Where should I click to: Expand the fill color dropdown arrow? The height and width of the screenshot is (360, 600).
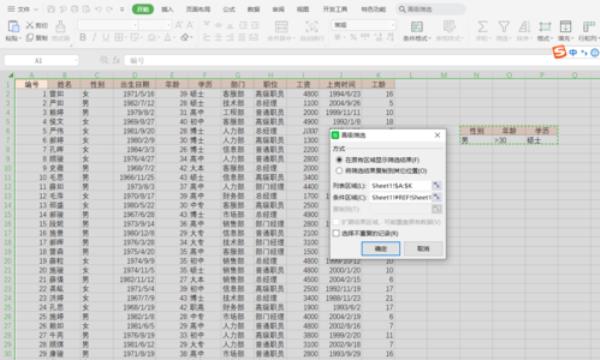click(x=158, y=38)
